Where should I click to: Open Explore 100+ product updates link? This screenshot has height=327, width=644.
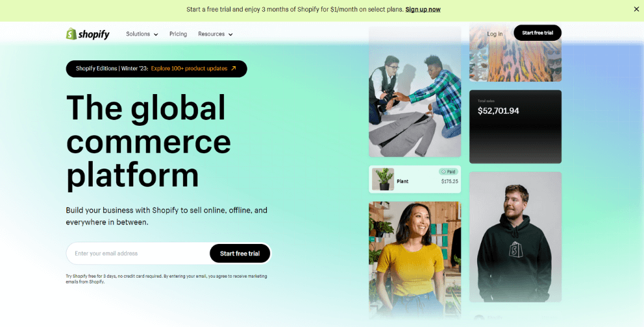tap(189, 69)
